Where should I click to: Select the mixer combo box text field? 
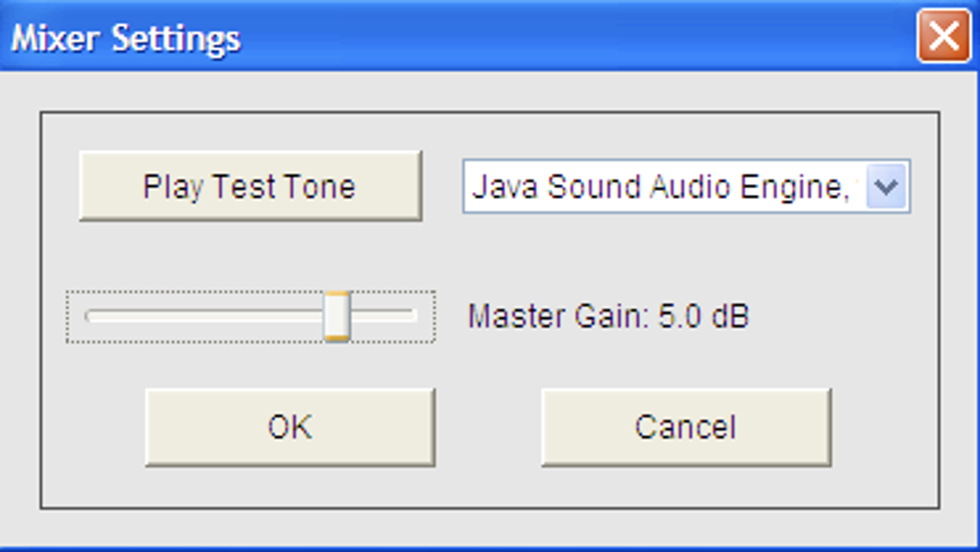(664, 186)
